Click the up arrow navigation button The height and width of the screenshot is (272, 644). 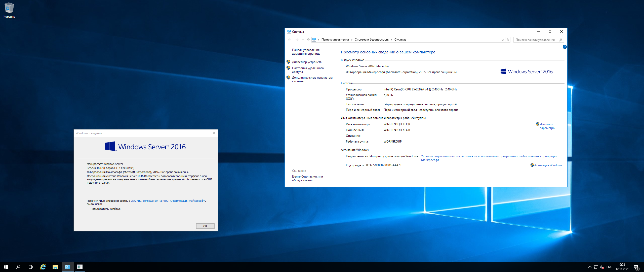[x=308, y=40]
